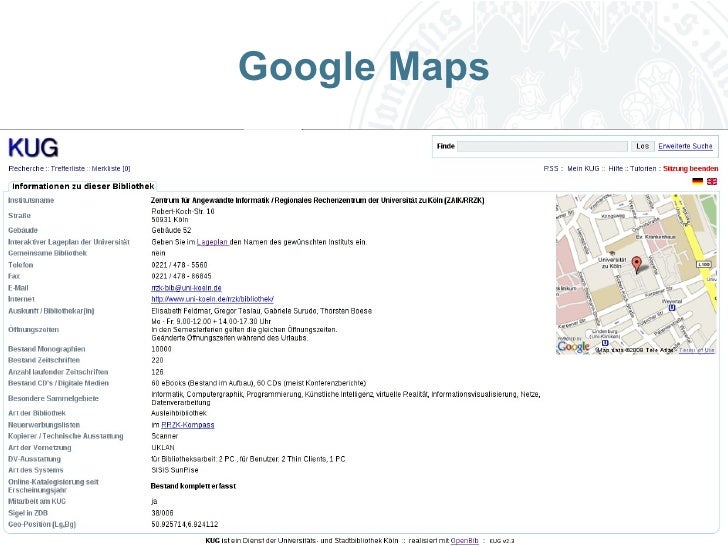Click the address text 'Robert-Koch-Str. 10'
728x546 pixels.
(183, 211)
